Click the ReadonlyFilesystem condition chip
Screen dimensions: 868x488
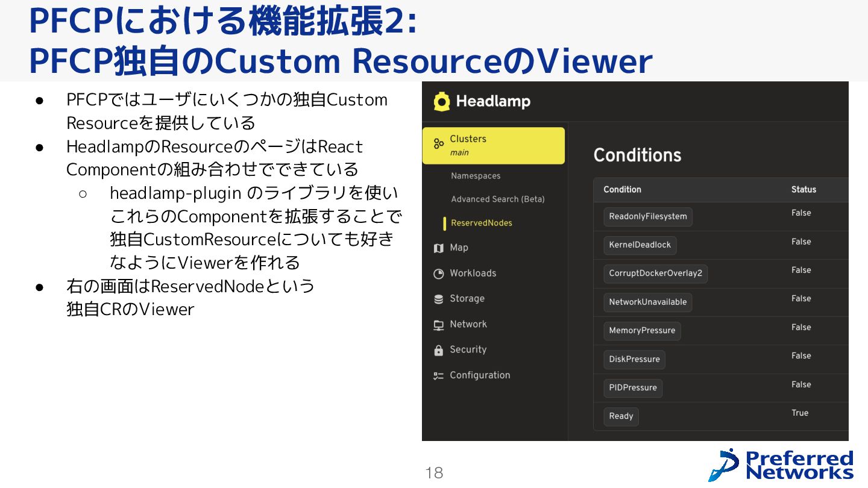[x=648, y=217]
